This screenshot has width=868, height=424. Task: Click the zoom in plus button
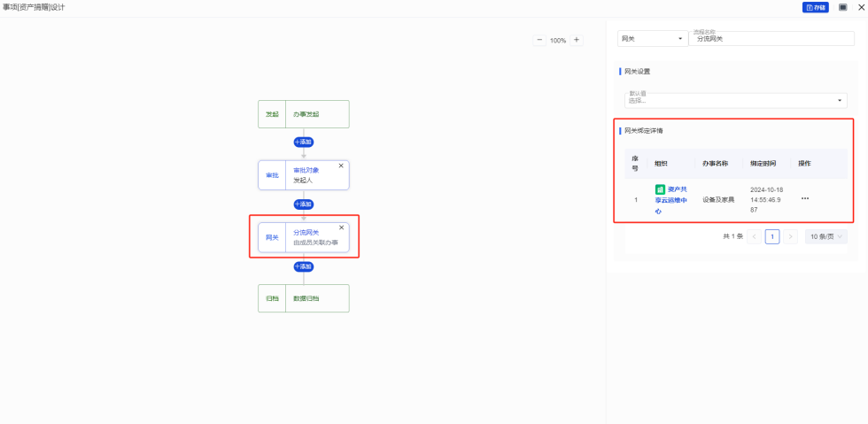[x=577, y=40]
